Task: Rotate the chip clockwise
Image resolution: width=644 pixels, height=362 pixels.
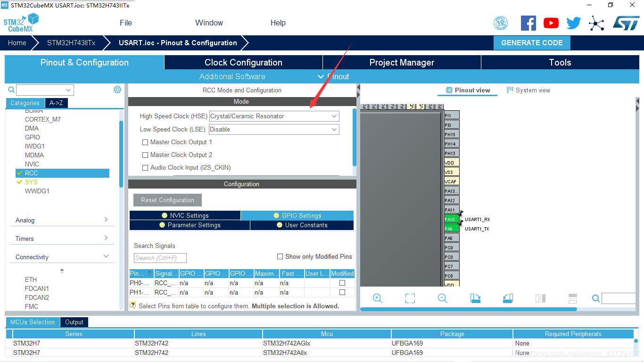Action: click(475, 298)
